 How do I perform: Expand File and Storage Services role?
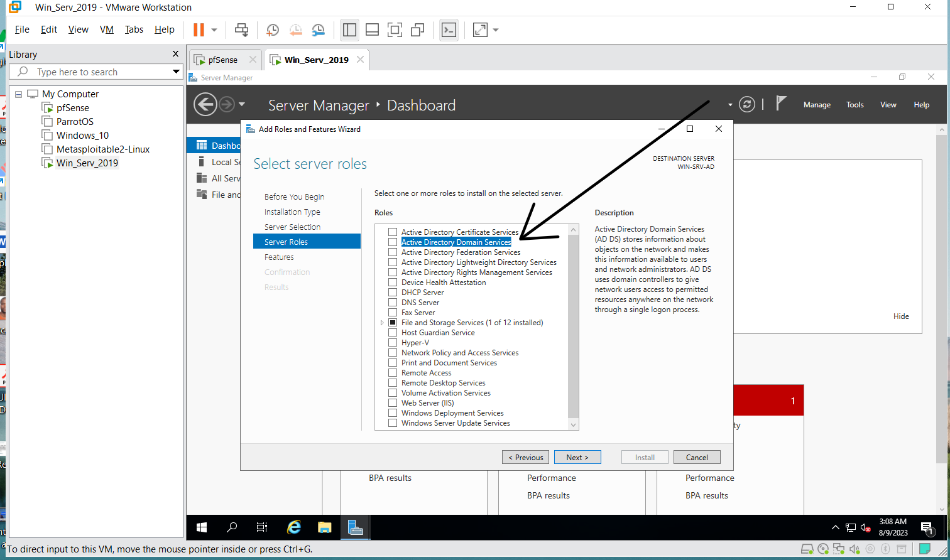(382, 323)
